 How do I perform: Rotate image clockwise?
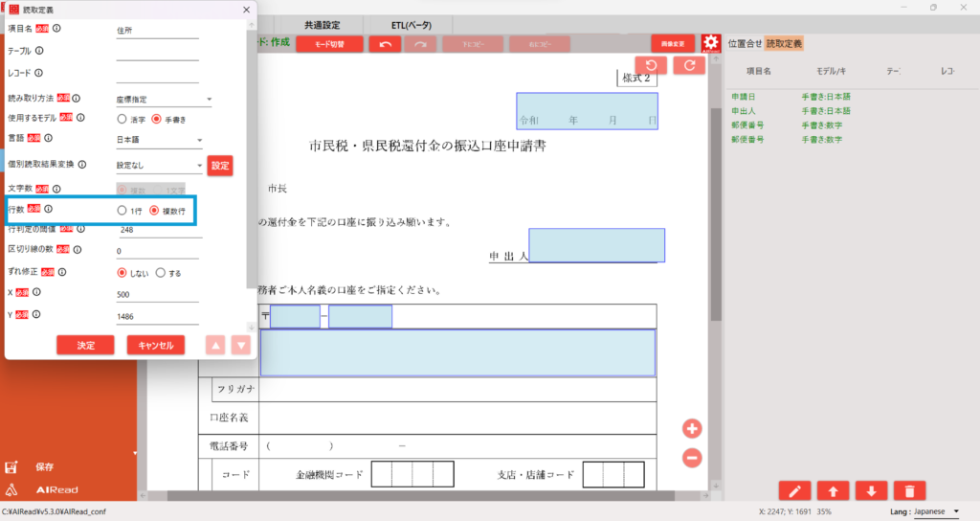[689, 66]
